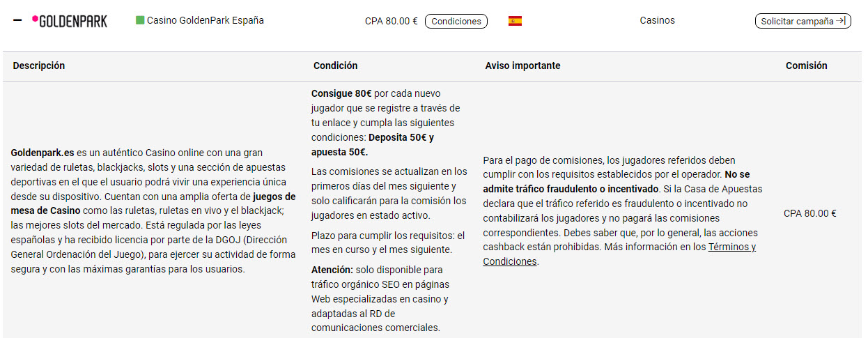Select the Casino GoldenPark España campaign name

coord(205,20)
